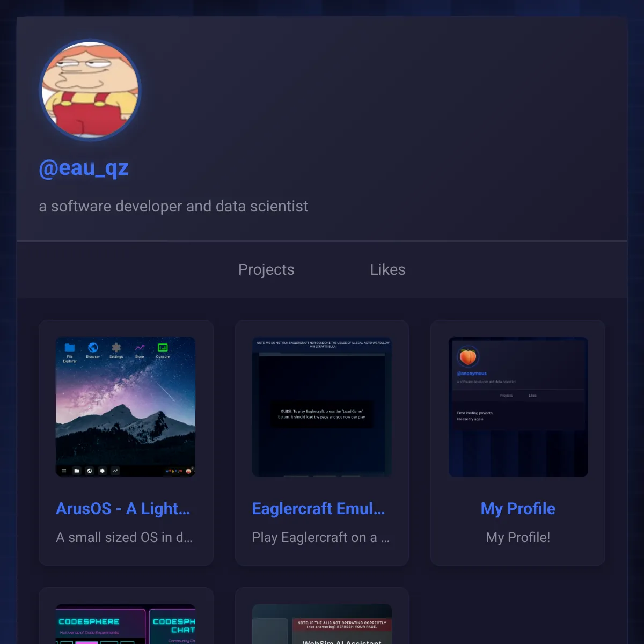Select the 'My Profile!' description text
Viewport: 644px width, 644px height.
[518, 537]
